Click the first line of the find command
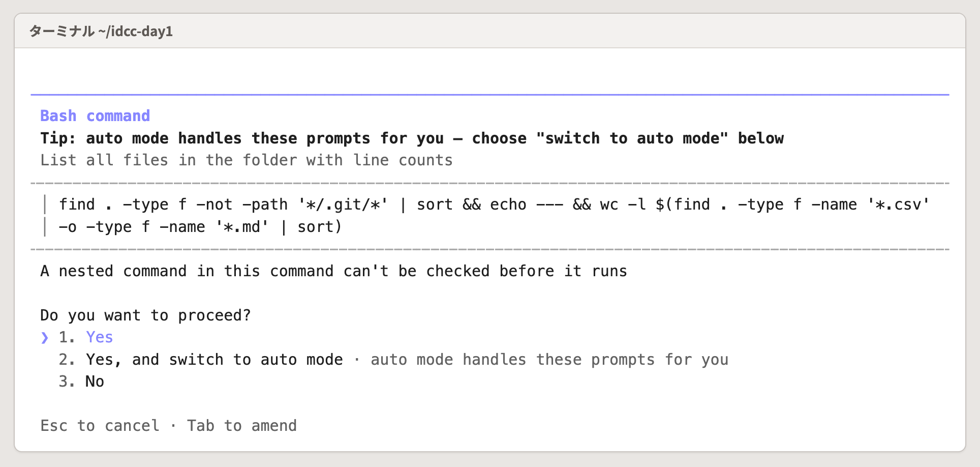The width and height of the screenshot is (980, 467). coord(494,205)
